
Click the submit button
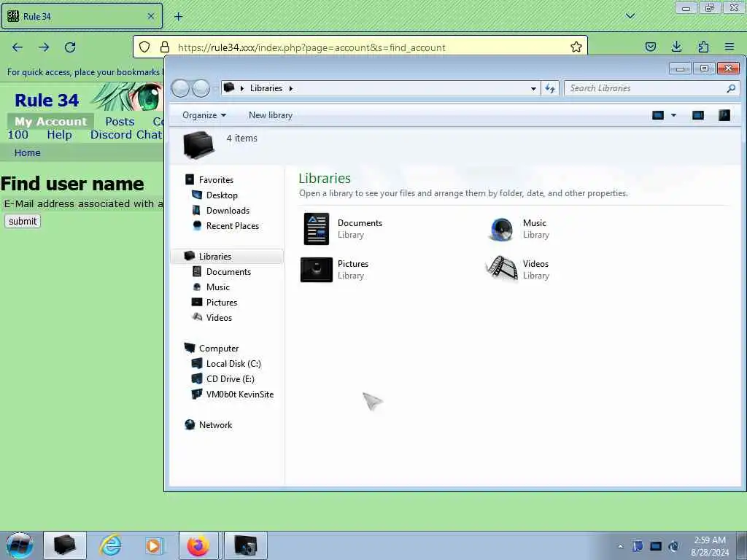[x=23, y=221]
